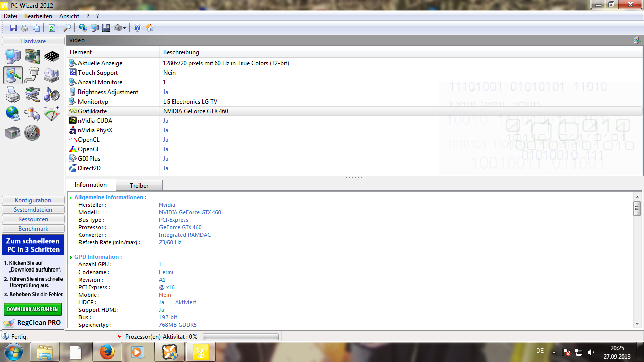Click the information panel scroll up arrow

pos(637,197)
